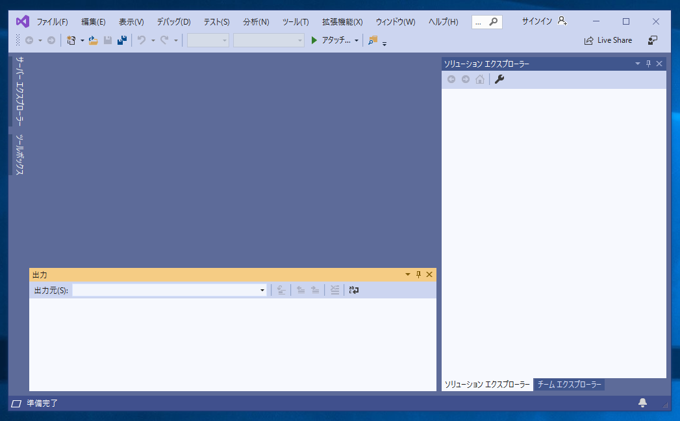Close the Solution Explorer panel
680x421 pixels.
659,64
